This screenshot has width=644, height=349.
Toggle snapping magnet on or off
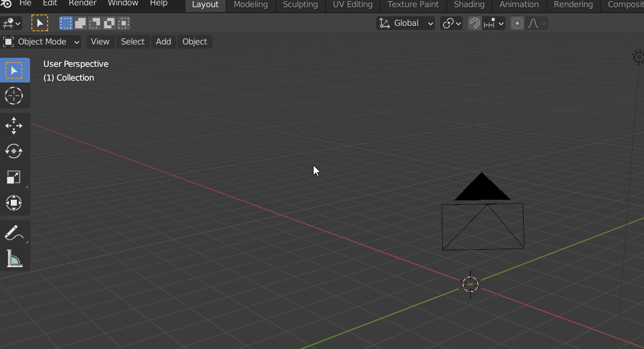tap(474, 23)
